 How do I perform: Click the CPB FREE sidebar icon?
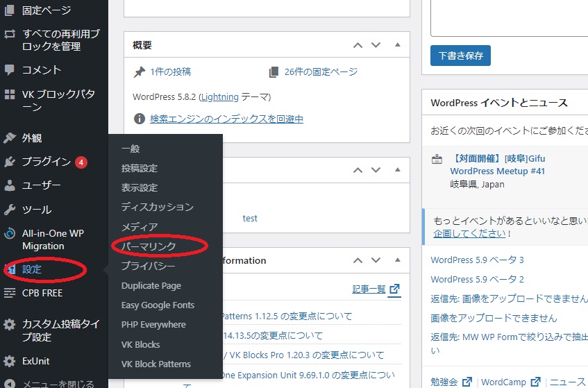pyautogui.click(x=10, y=293)
